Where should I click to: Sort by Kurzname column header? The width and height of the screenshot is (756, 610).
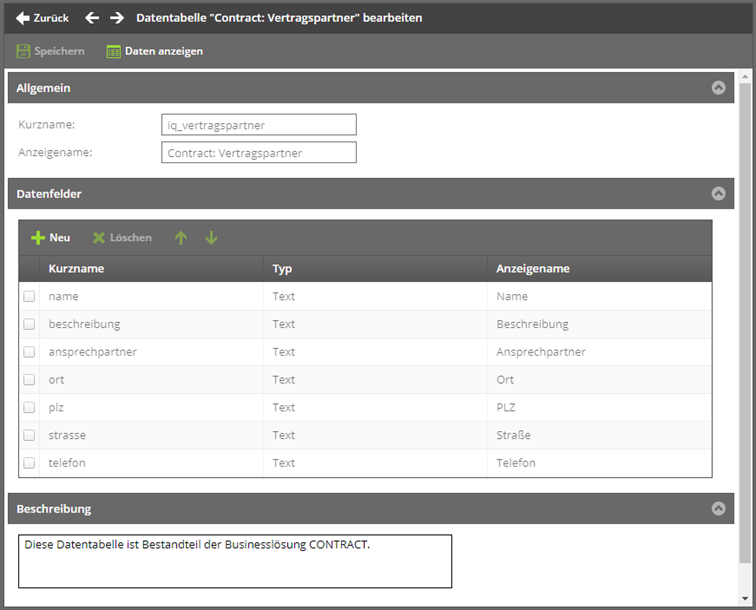point(151,269)
